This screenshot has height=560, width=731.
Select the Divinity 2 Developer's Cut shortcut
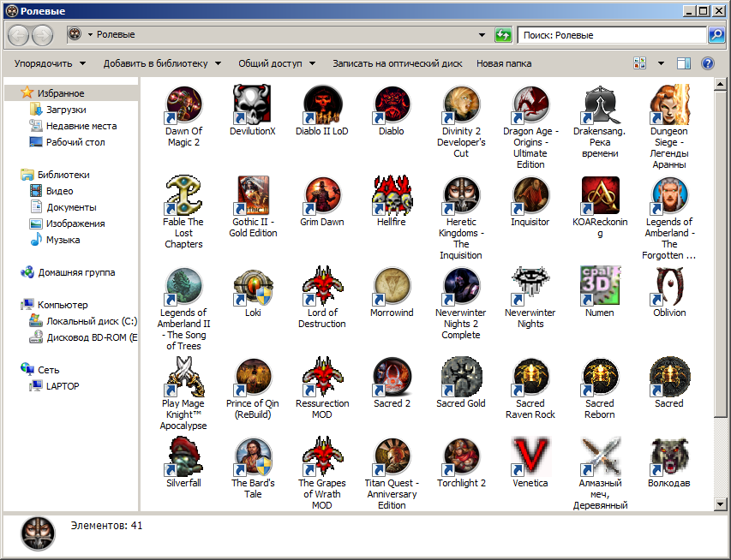click(461, 104)
